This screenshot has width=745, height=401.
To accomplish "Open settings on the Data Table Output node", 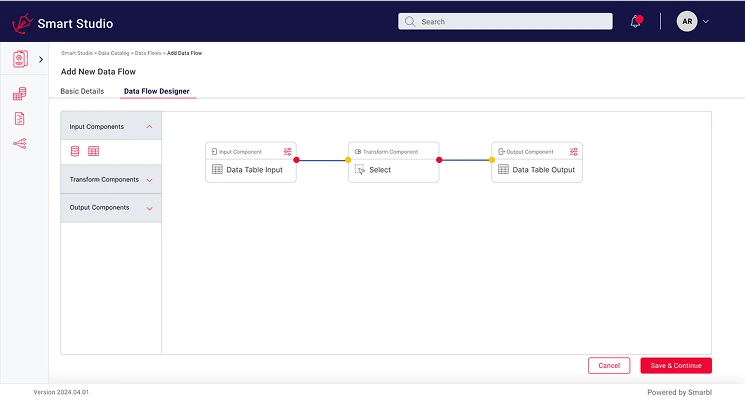I will click(574, 152).
